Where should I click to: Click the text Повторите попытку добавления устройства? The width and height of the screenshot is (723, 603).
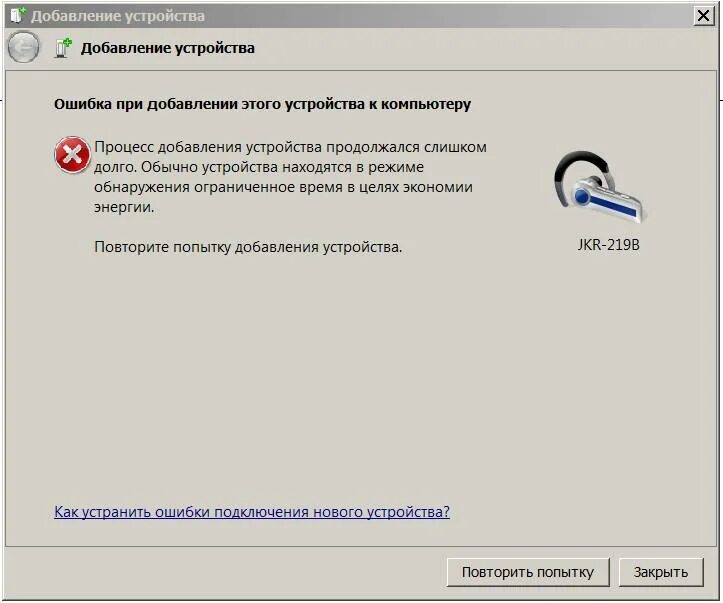(x=248, y=247)
